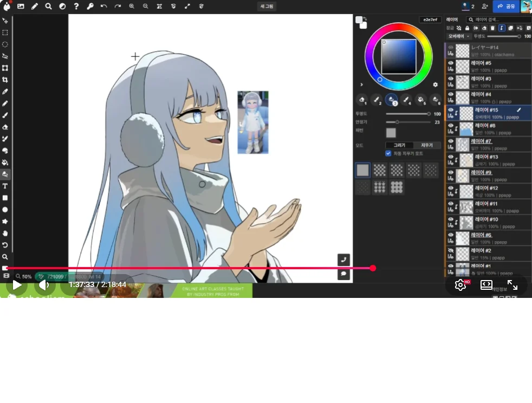Screen dimensions: 532x403
Task: Switch brush mode to 지우기
Action: (427, 145)
